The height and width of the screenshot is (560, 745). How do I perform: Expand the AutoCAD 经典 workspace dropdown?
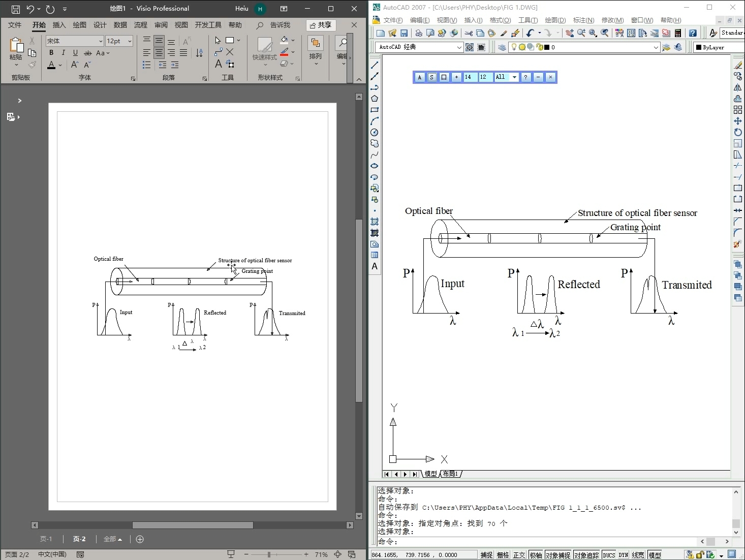click(x=459, y=47)
